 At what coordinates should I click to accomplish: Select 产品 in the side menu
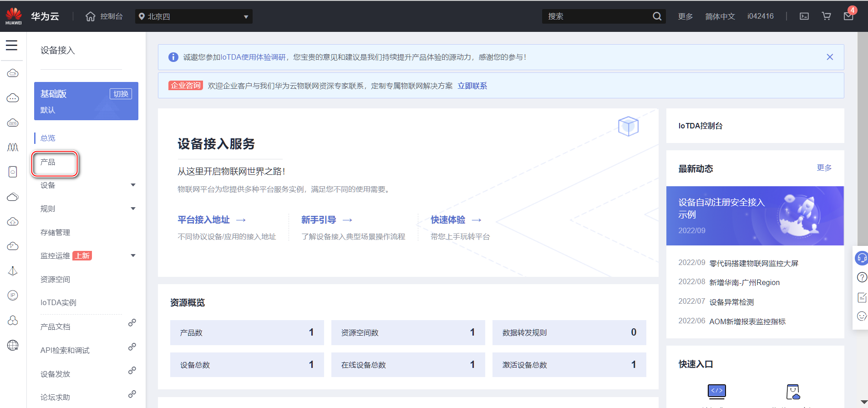tap(48, 162)
